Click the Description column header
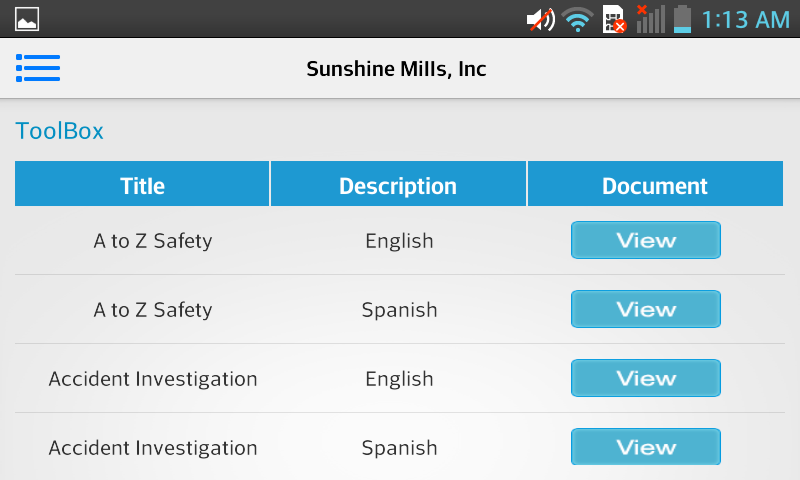This screenshot has width=800, height=480. [x=398, y=184]
